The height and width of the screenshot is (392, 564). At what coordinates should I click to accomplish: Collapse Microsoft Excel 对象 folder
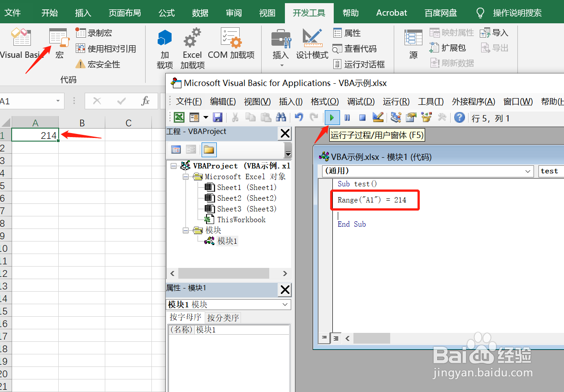[185, 177]
